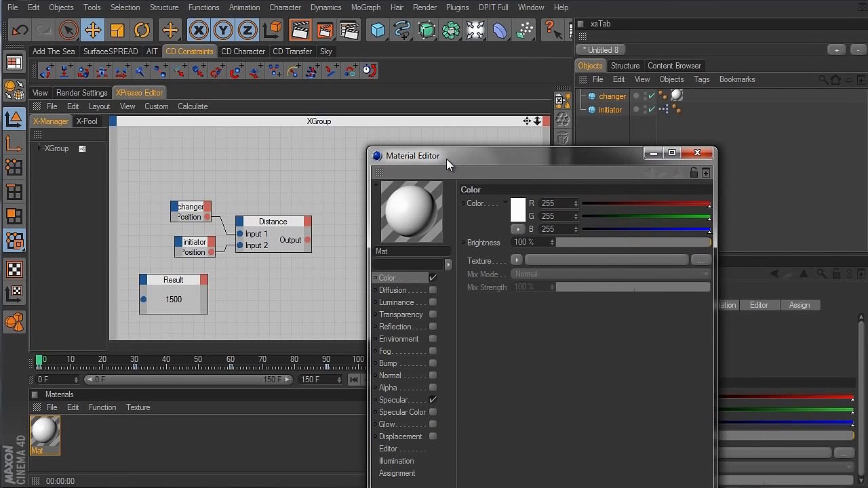Toggle the Z axis lock
Screen dimensions: 868x488
(x=248, y=30)
